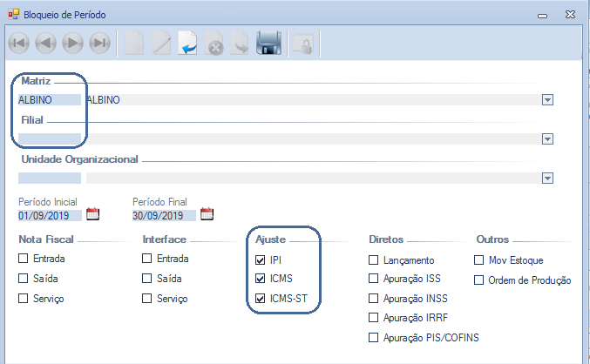Uncheck the Ajuste ICMS-ST checkbox

click(260, 298)
